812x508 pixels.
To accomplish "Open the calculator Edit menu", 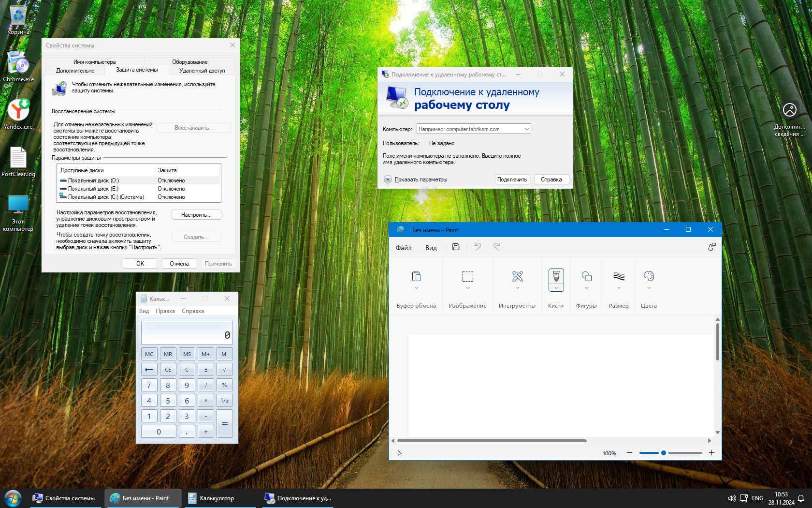I will click(x=165, y=311).
